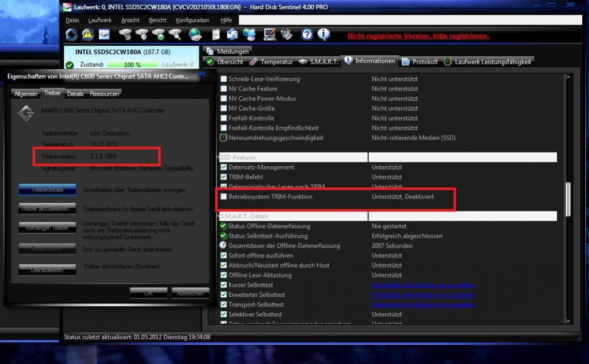Screen dimensions: 589x364
Task: Click the Deinstallieren button
Action: [x=47, y=270]
